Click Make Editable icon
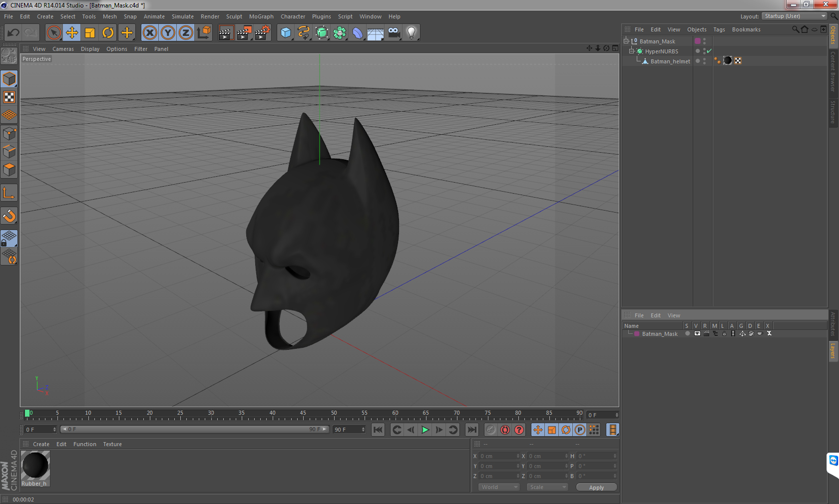Image resolution: width=839 pixels, height=504 pixels. (9, 55)
